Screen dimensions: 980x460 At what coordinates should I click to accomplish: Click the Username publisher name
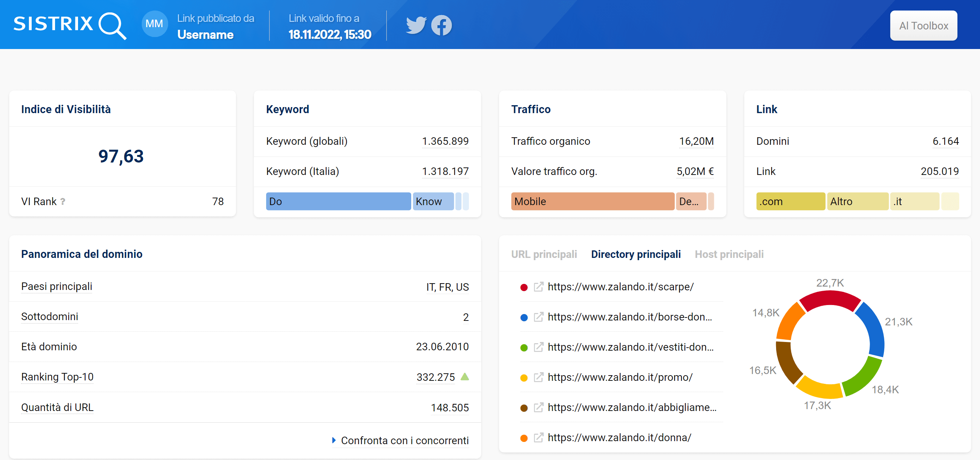click(x=205, y=35)
